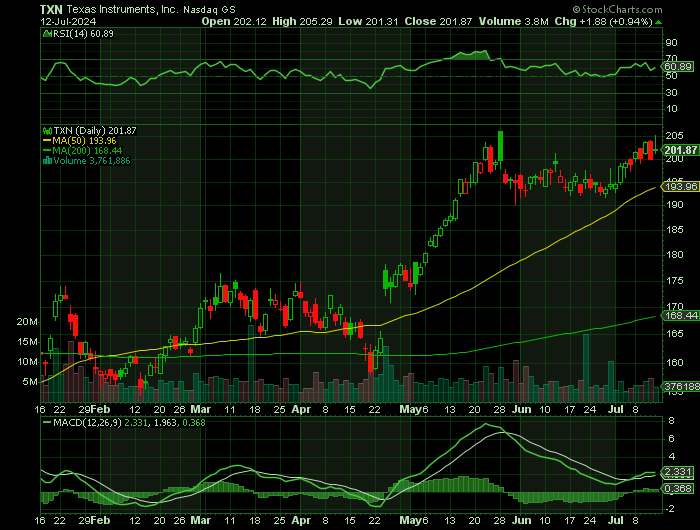700x530 pixels.
Task: Click the May label under the MACD panel
Action: point(410,521)
